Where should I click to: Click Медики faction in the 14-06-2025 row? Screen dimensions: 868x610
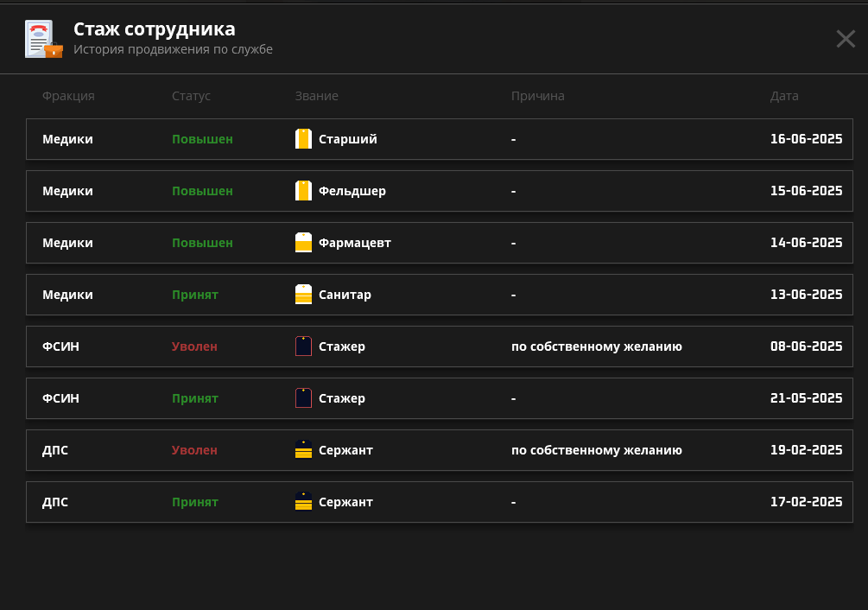[67, 243]
